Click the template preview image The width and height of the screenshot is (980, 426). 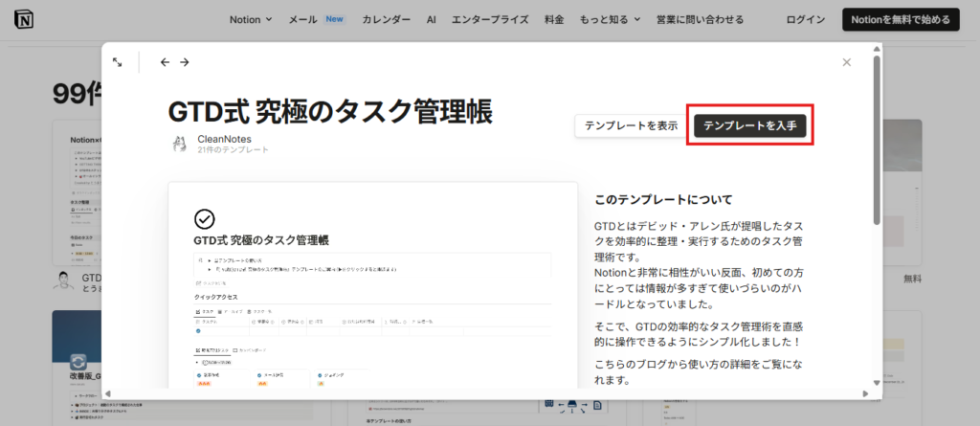point(372,285)
